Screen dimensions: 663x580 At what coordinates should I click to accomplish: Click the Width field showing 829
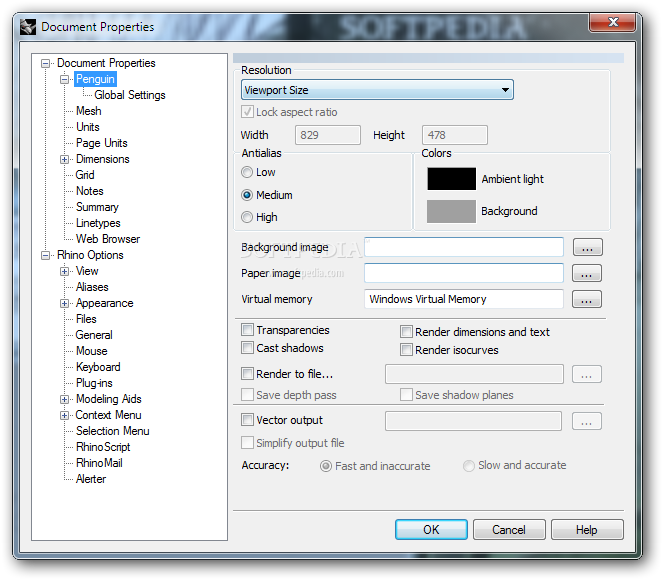328,135
